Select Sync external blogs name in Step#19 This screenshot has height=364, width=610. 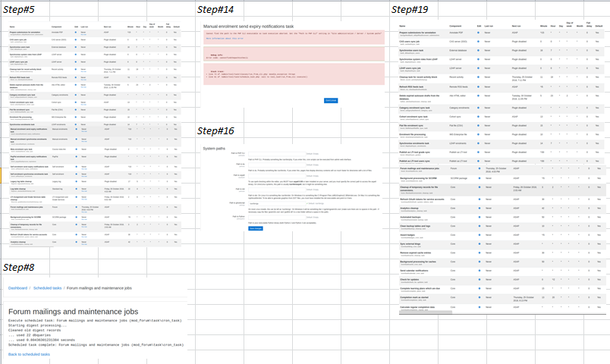[x=410, y=244]
